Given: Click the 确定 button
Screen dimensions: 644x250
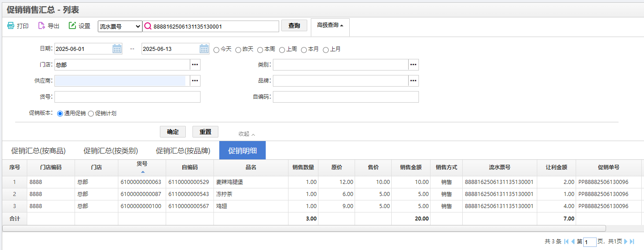Looking at the screenshot, I should (x=173, y=132).
